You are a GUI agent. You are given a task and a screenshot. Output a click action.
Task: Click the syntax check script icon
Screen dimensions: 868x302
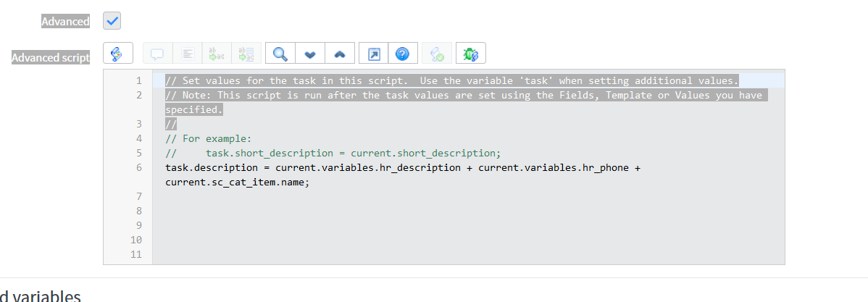(x=438, y=54)
